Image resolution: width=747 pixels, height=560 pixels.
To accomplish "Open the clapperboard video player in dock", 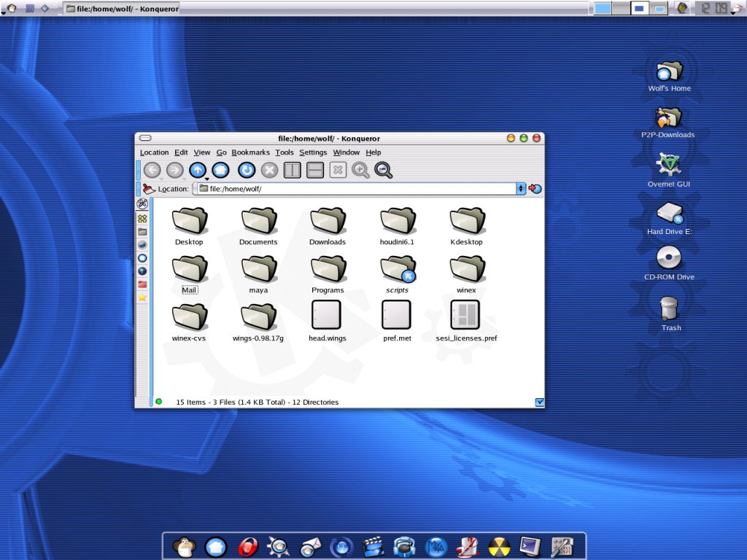I will 373,547.
